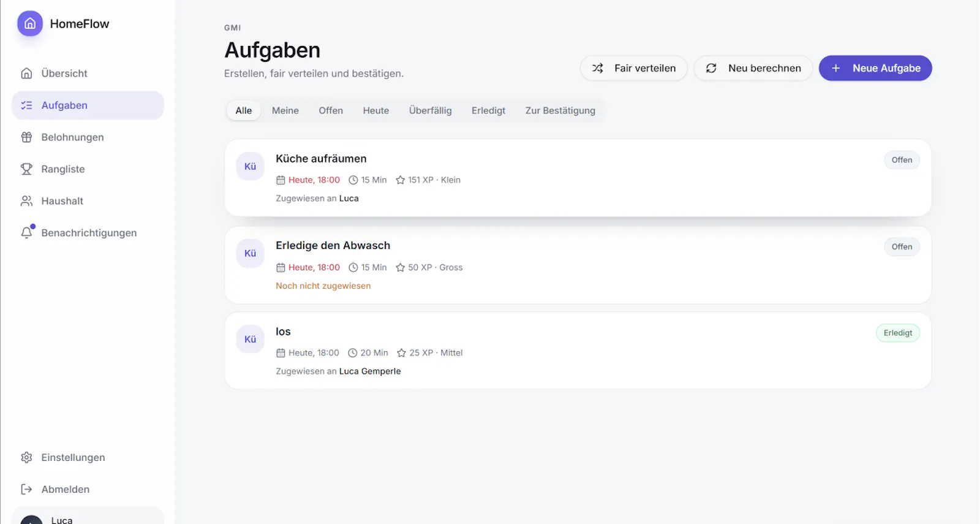Open Übersicht in the sidebar
Image resolution: width=980 pixels, height=524 pixels.
[88, 74]
